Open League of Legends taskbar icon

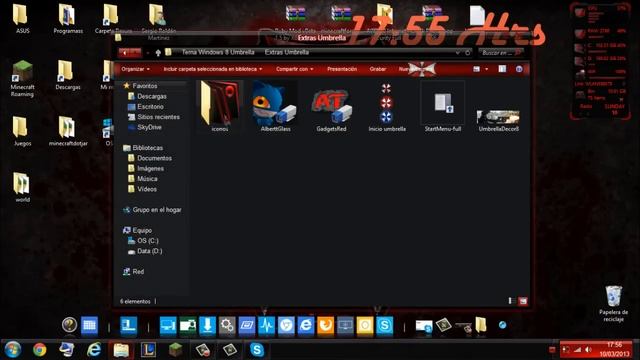[x=148, y=350]
